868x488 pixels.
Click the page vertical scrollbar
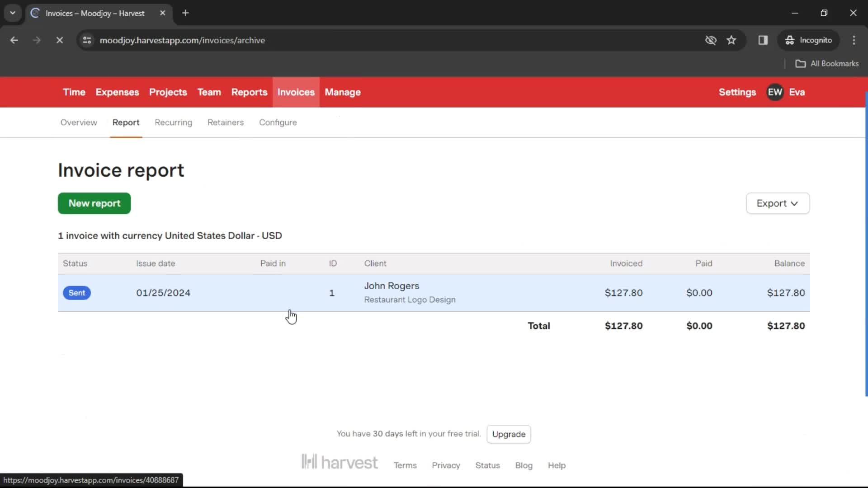[x=866, y=244]
